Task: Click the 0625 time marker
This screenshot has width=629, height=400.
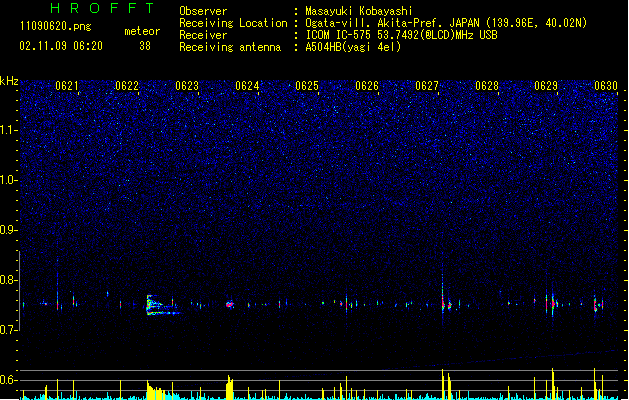Action: 307,86
